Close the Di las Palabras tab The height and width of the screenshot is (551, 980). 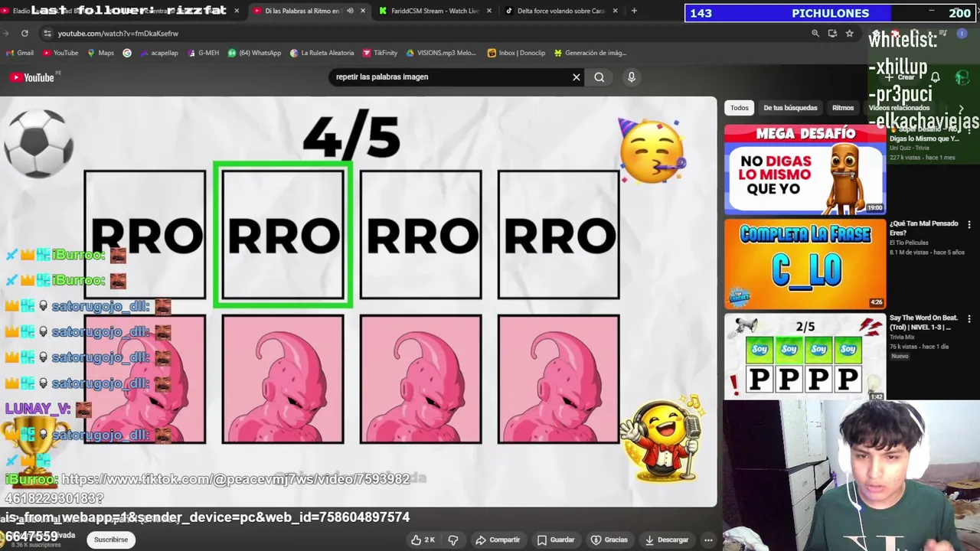[362, 11]
